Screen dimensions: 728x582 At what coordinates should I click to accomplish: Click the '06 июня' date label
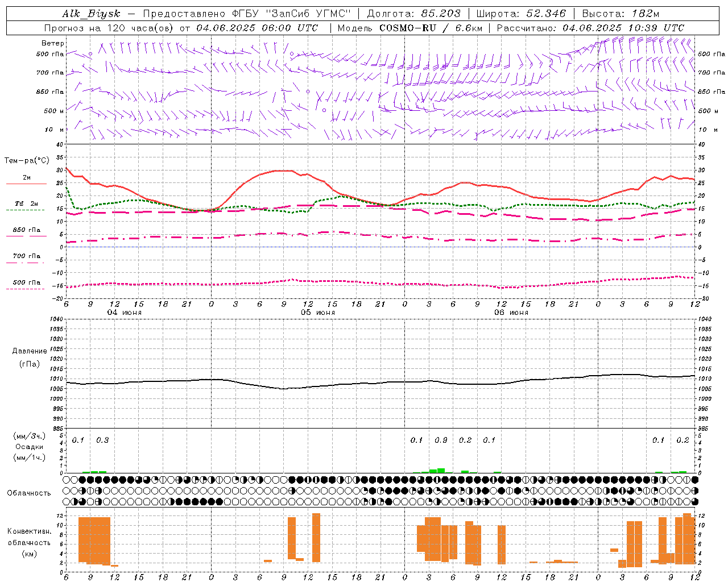click(511, 313)
